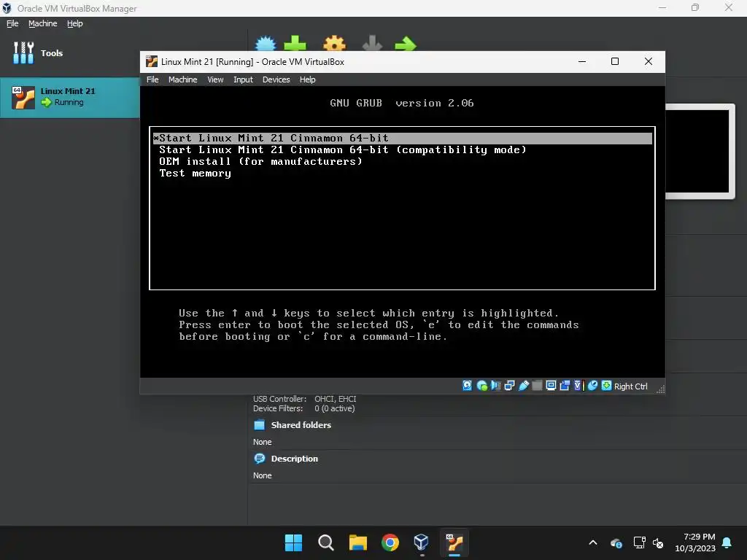Screen dimensions: 747x560
Task: Click grey Discard arrow in Manager toolbar
Action: [372, 44]
